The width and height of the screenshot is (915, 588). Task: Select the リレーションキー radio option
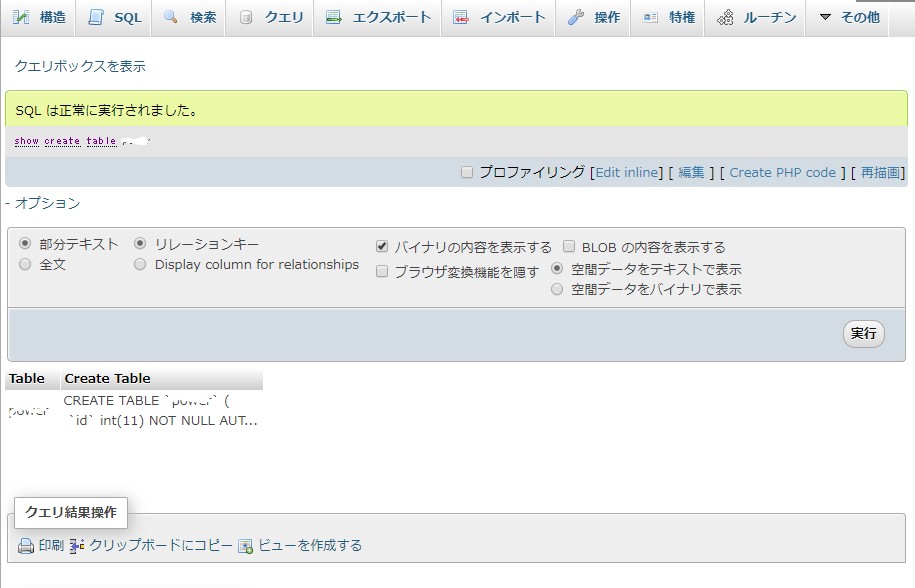click(x=140, y=243)
